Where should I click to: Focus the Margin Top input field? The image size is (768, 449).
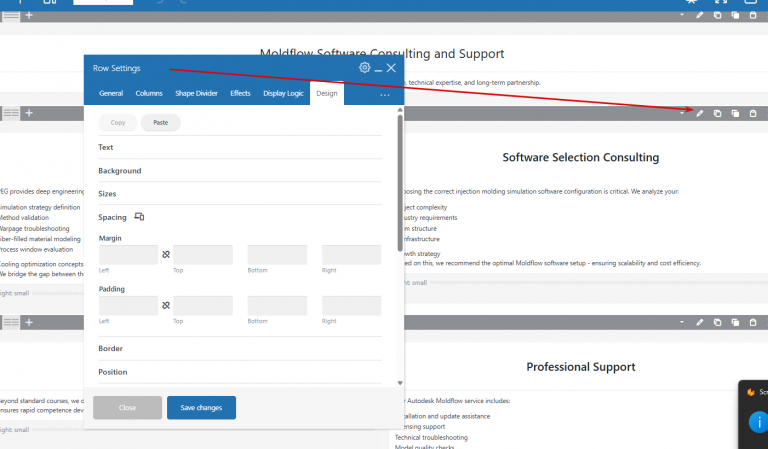[203, 255]
